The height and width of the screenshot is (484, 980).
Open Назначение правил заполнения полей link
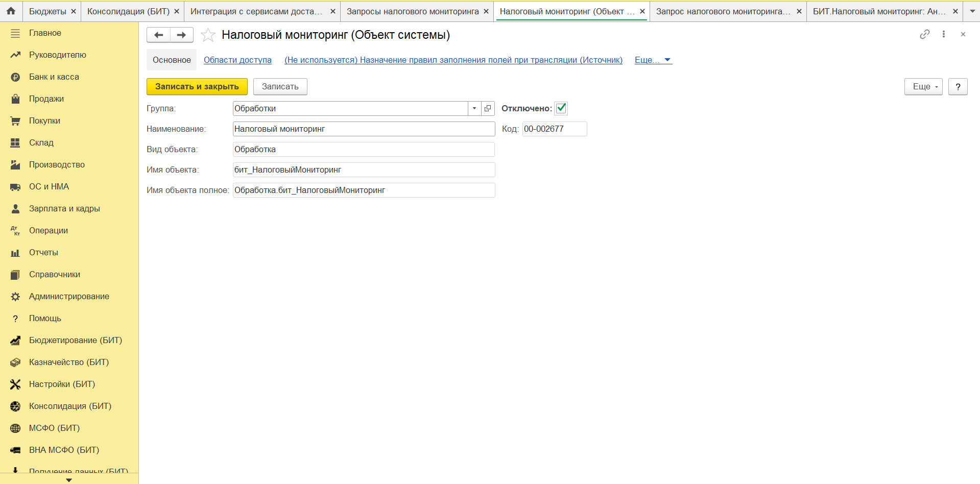(x=453, y=60)
